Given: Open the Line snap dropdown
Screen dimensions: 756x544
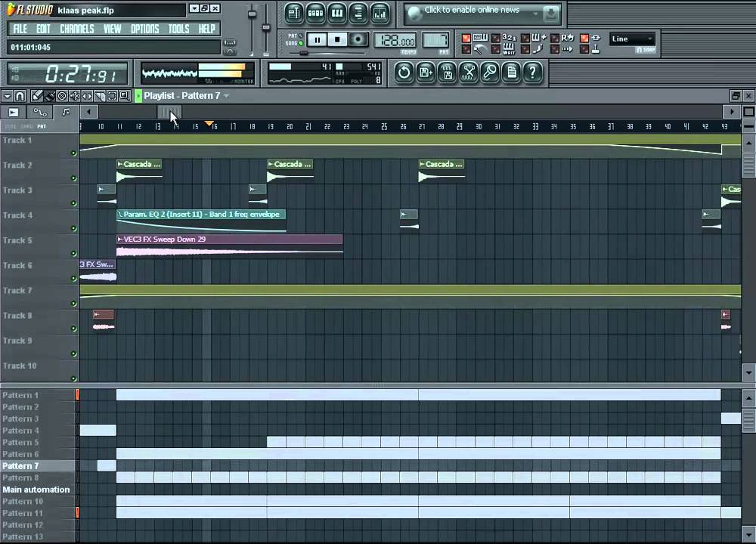Looking at the screenshot, I should click(x=632, y=39).
